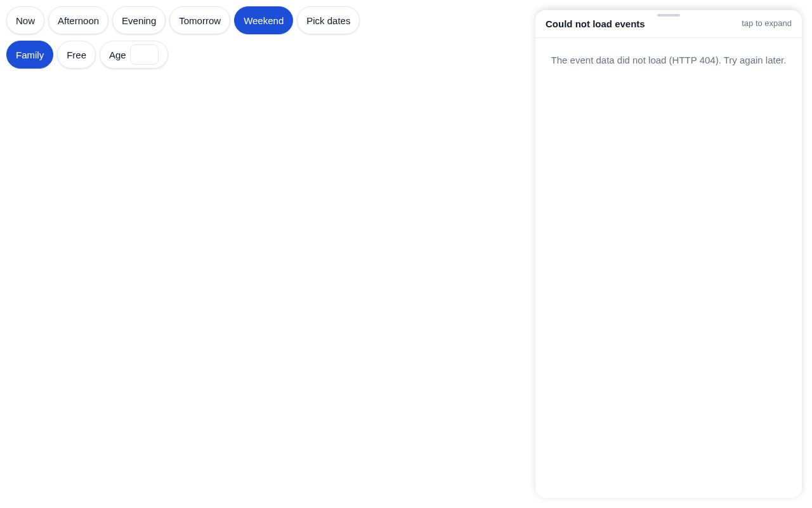Open the Pick dates chooser

(328, 20)
